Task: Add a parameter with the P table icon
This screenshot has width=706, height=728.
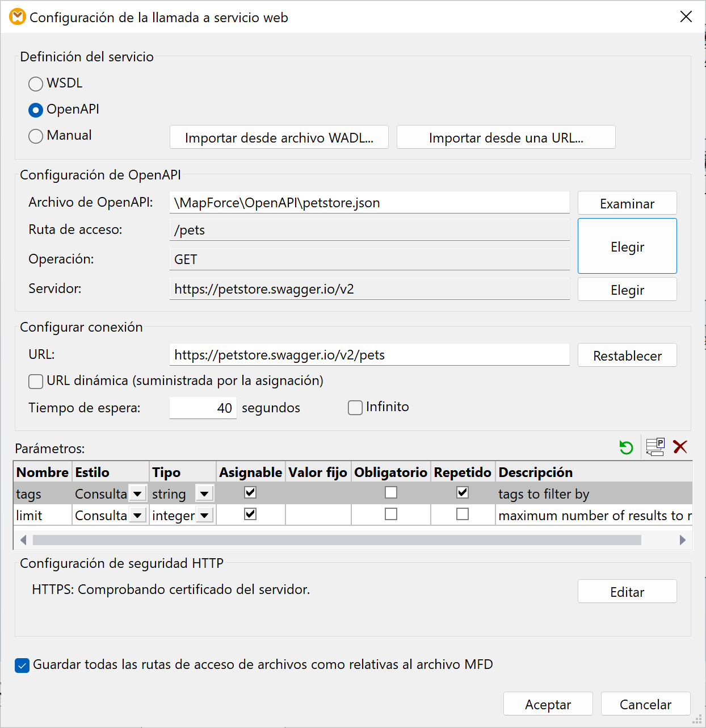Action: click(655, 447)
